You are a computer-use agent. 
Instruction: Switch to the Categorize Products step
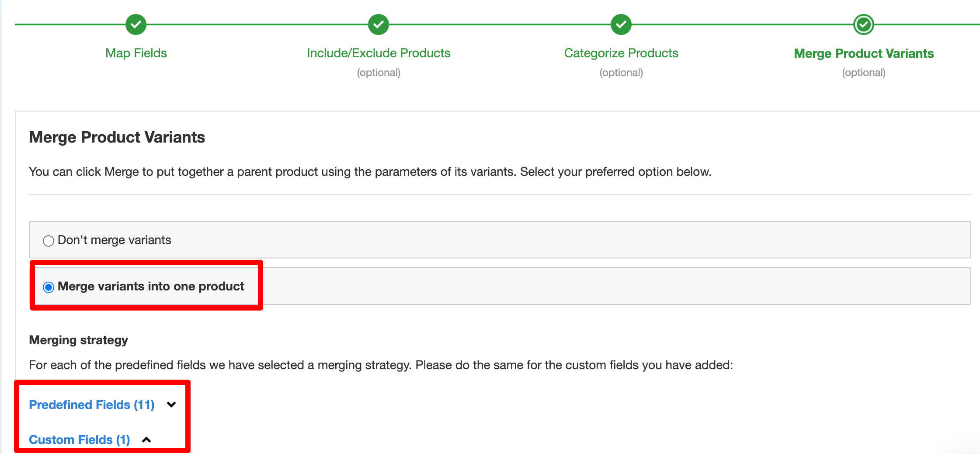click(621, 53)
